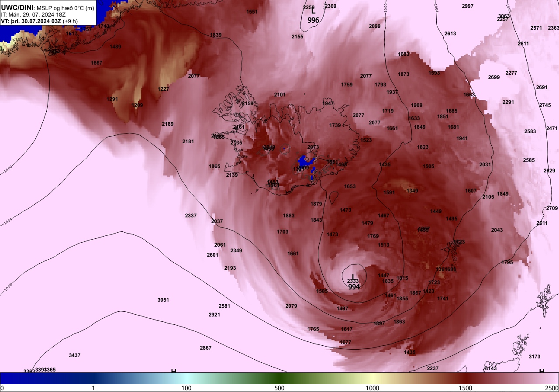
Task: Click the height value 2155
Action: 297,37
